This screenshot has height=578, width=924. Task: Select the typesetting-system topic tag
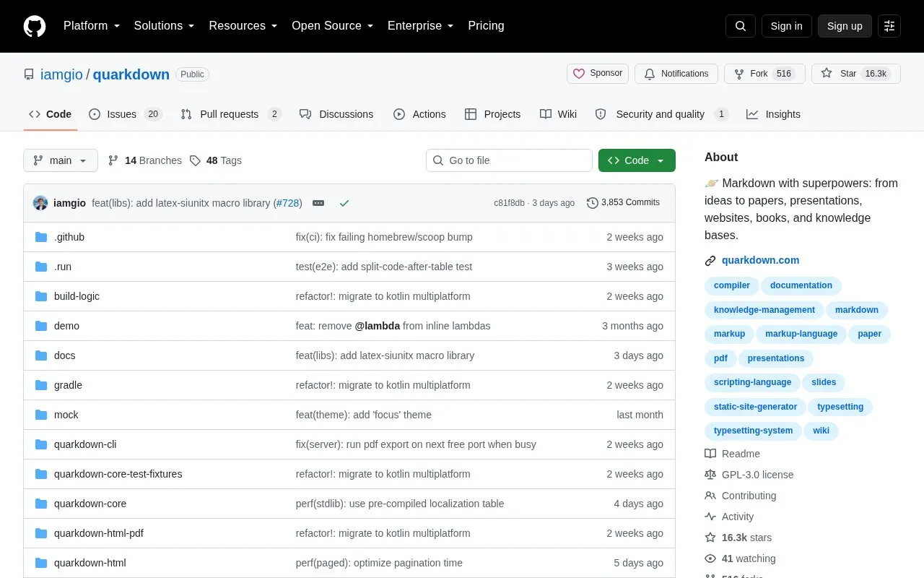(753, 431)
